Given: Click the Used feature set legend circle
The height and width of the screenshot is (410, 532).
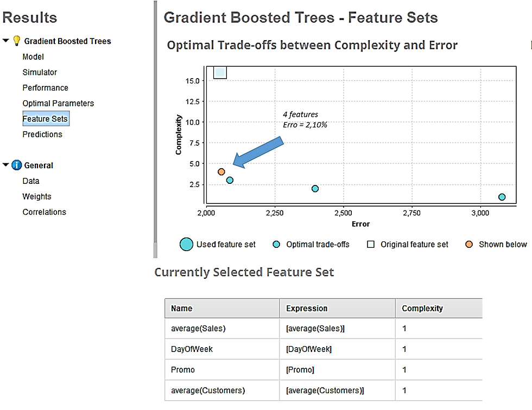Looking at the screenshot, I should click(x=186, y=244).
